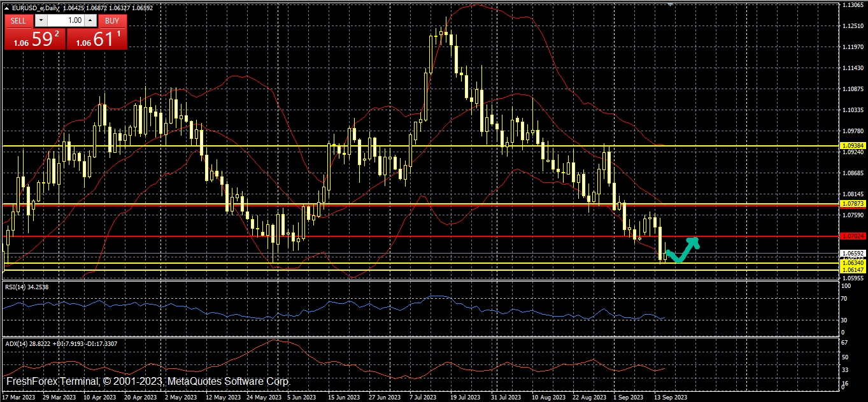Click the sell price tile 1.06 59
The width and height of the screenshot is (868, 402).
click(x=34, y=39)
